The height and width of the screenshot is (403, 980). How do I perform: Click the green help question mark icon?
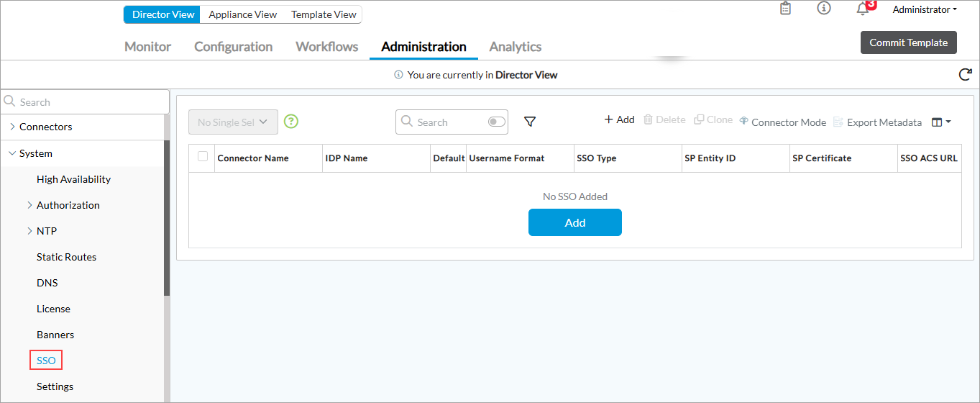pyautogui.click(x=291, y=122)
